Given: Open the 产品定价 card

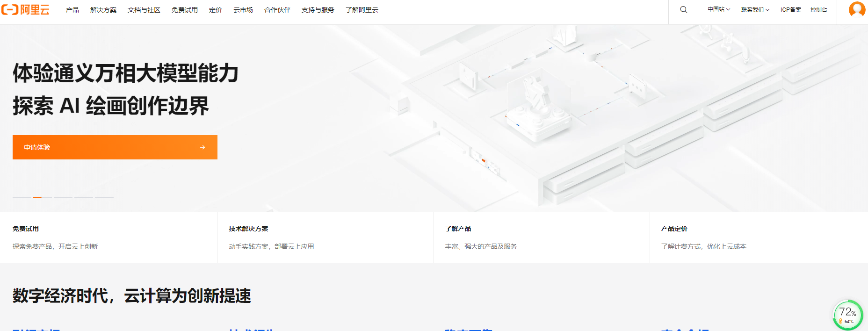Looking at the screenshot, I should [x=759, y=237].
